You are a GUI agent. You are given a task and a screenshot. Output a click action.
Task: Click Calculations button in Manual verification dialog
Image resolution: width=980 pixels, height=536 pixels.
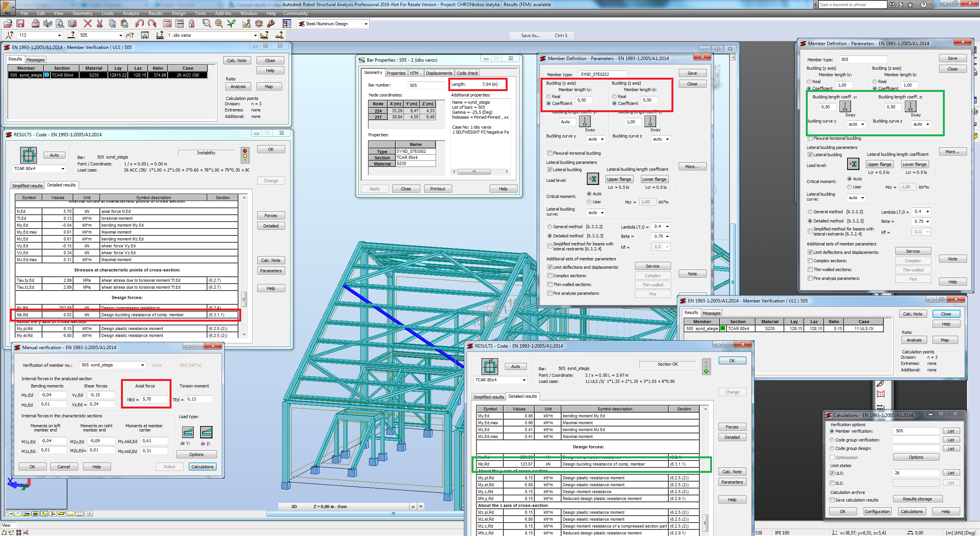point(203,467)
